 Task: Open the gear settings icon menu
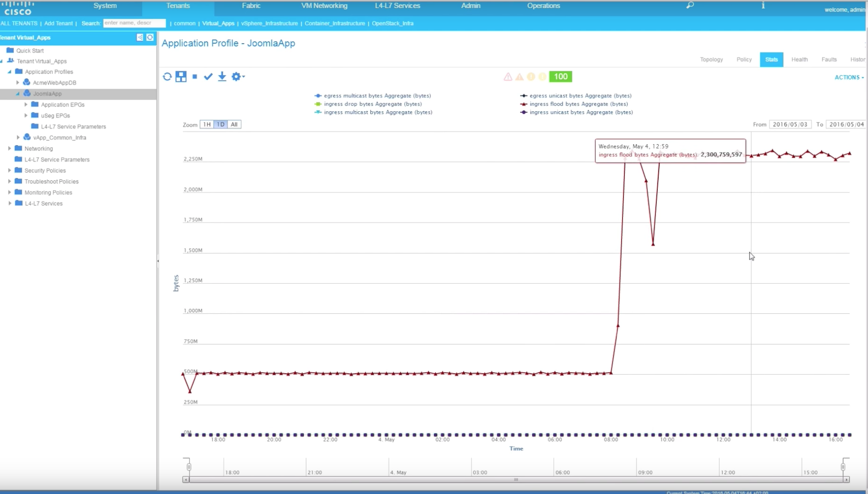tap(237, 77)
